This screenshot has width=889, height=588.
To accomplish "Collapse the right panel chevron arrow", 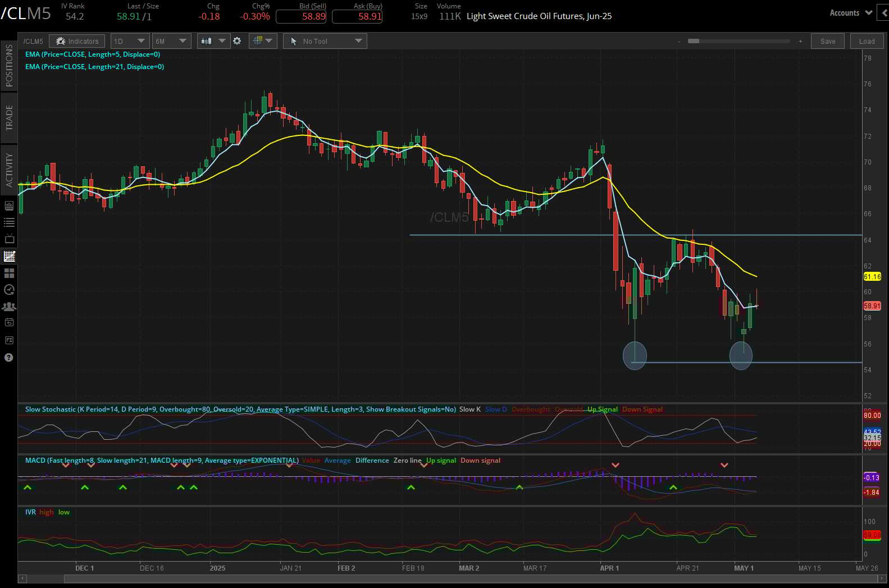I will pyautogui.click(x=885, y=13).
